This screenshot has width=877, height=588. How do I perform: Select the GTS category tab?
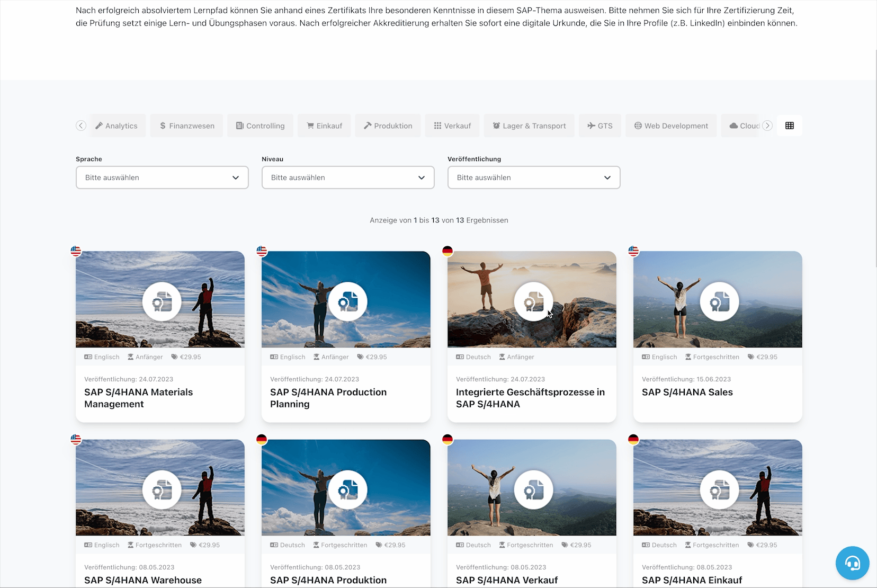pos(600,126)
